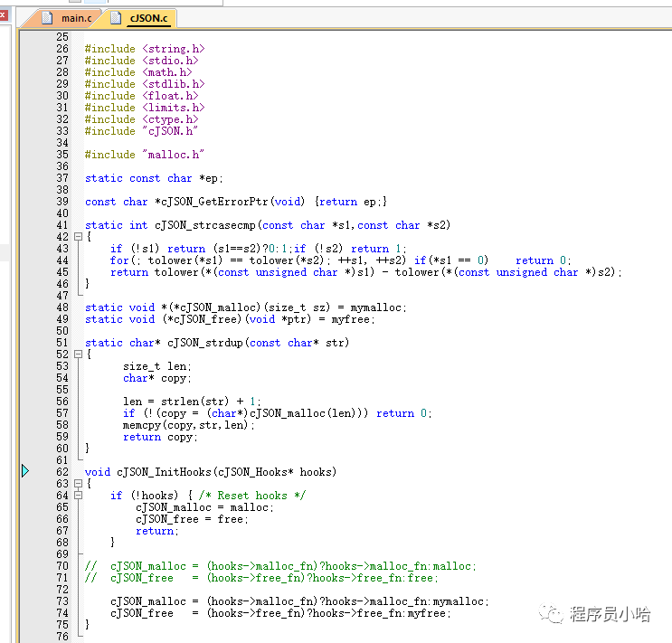Screen dimensions: 672x643
Task: Click line number 48 in the gutter
Action: (x=62, y=307)
